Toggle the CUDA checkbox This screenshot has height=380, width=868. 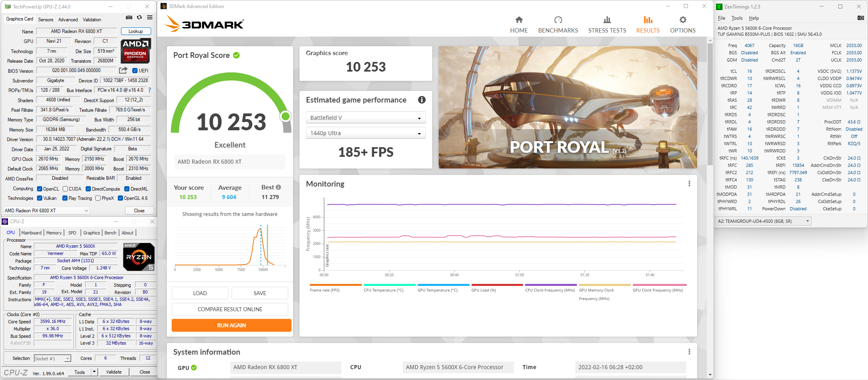(x=65, y=189)
